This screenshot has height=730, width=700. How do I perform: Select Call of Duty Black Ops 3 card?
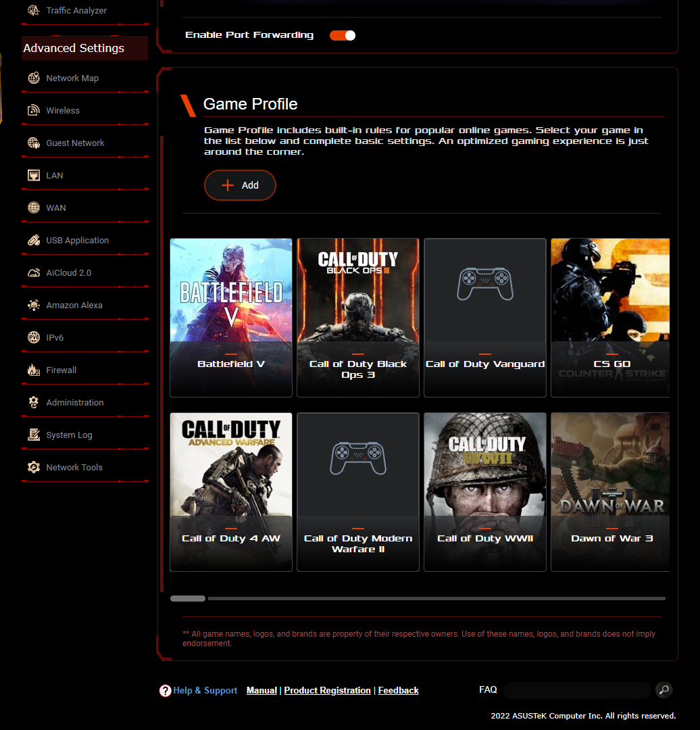click(358, 318)
